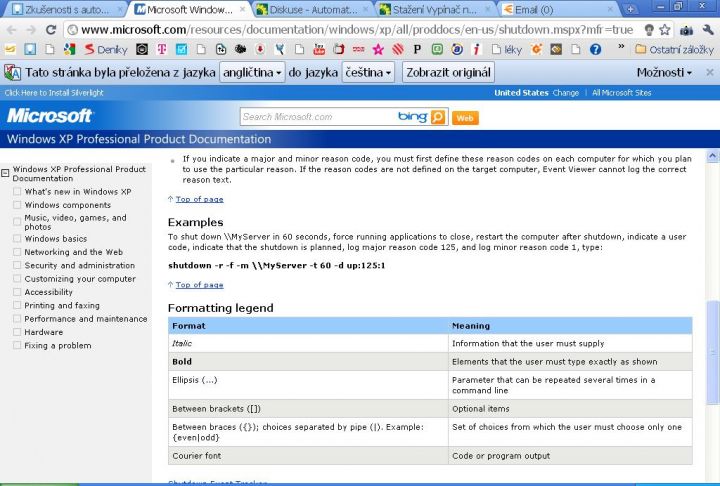This screenshot has height=486, width=720.
Task: Open the YouTube bookmark icon
Action: [319, 49]
